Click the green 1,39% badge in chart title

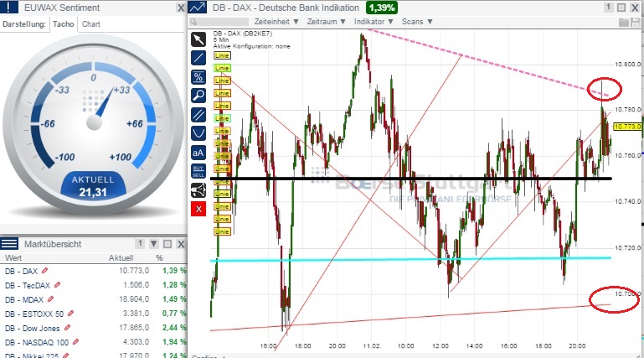pos(382,8)
